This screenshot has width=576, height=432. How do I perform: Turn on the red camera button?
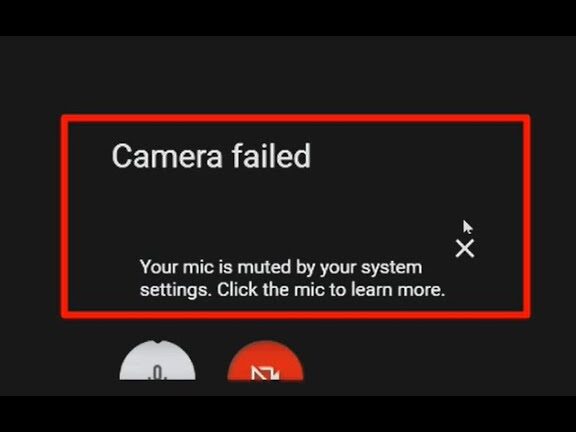pyautogui.click(x=266, y=361)
